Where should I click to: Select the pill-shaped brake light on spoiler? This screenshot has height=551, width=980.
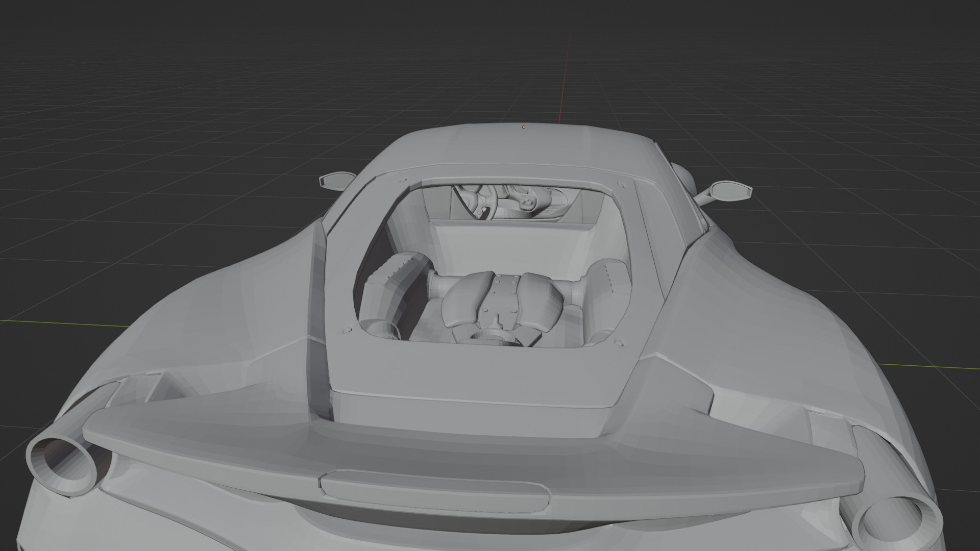pos(435,492)
